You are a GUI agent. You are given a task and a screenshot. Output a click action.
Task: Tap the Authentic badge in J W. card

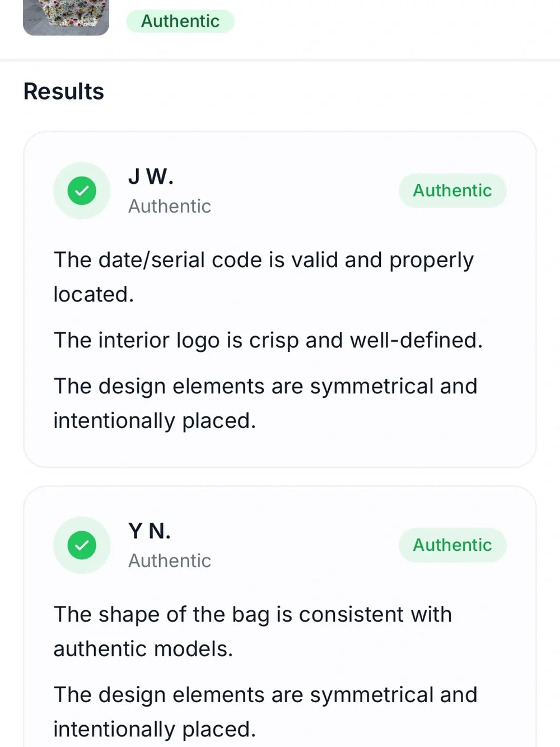(x=452, y=191)
